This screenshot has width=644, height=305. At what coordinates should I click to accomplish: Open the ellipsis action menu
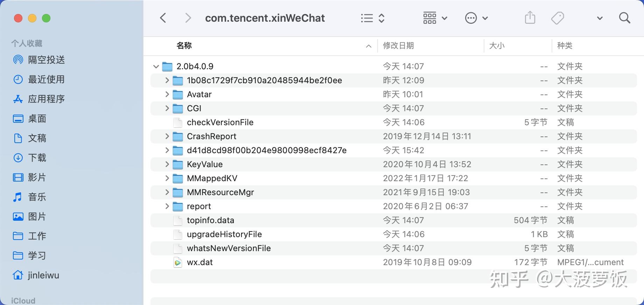pos(476,18)
